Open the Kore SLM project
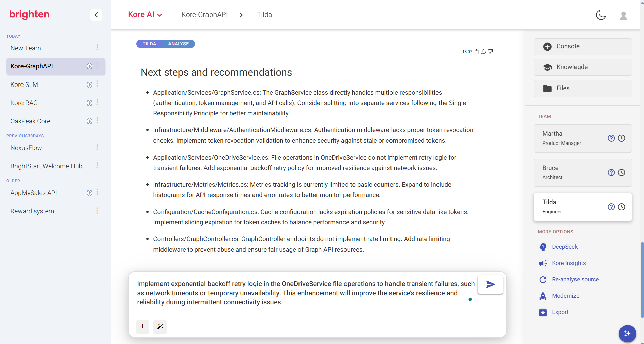644x344 pixels. [x=24, y=84]
